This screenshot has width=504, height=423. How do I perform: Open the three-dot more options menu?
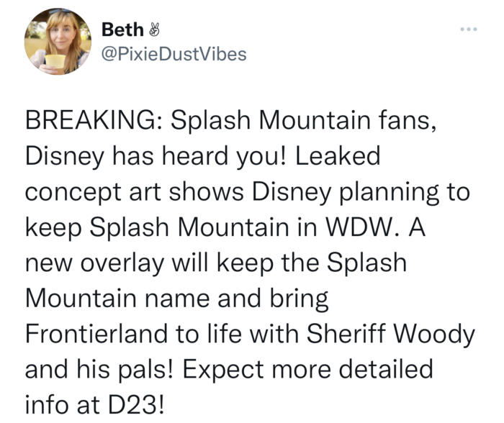pyautogui.click(x=469, y=29)
